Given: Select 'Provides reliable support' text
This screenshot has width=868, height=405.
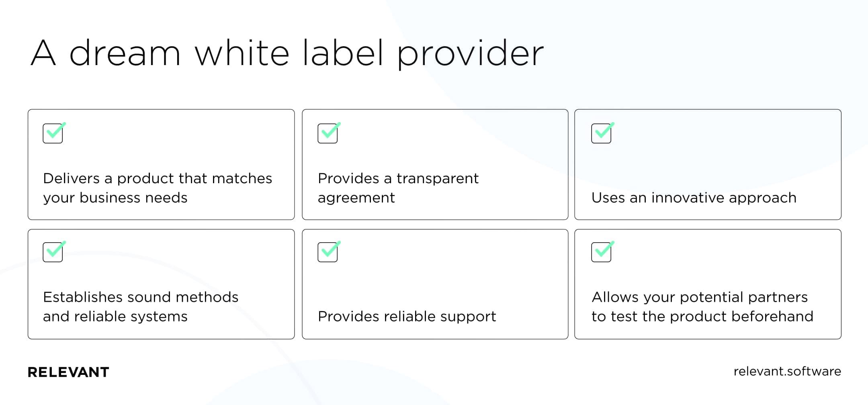Looking at the screenshot, I should pos(407,317).
